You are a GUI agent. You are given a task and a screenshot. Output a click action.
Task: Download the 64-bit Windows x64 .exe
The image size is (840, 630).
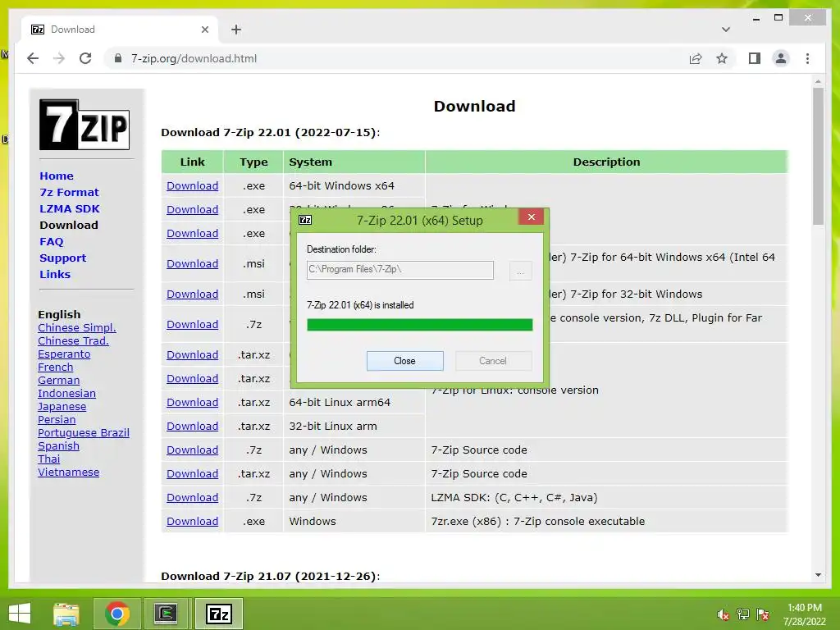click(x=192, y=186)
